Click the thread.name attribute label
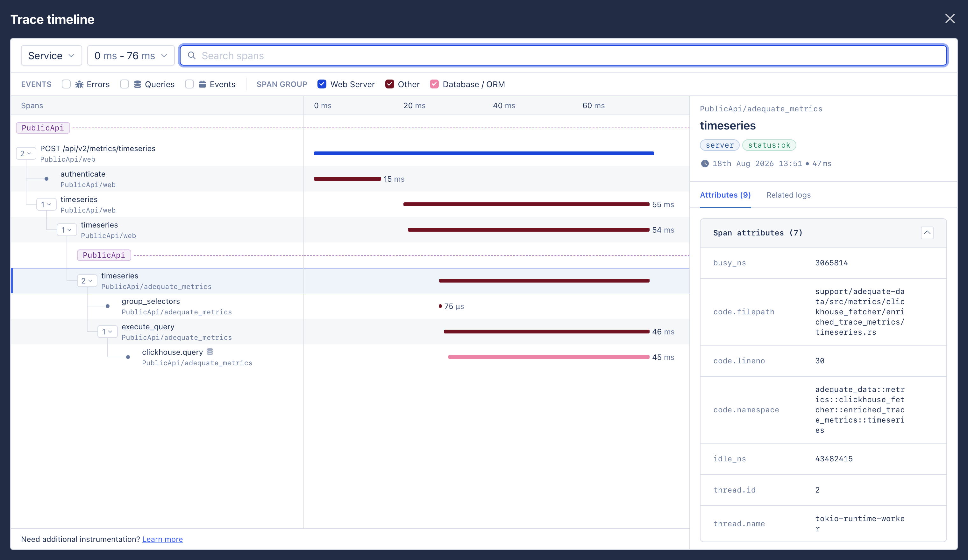 coord(739,523)
